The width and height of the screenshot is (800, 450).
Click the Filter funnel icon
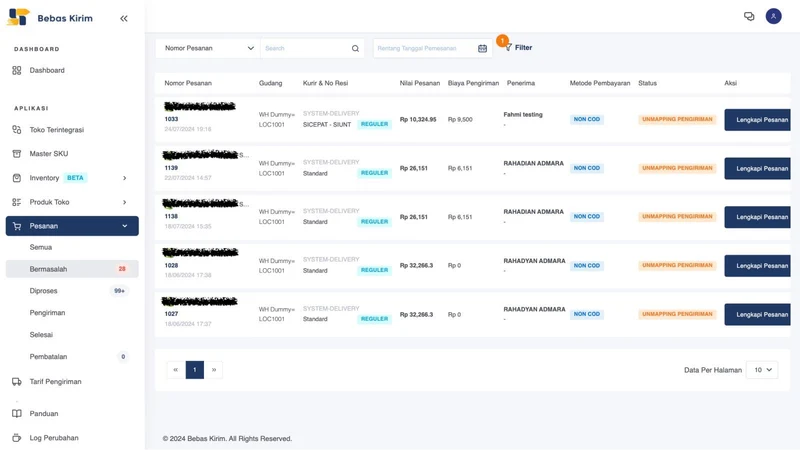tap(508, 47)
